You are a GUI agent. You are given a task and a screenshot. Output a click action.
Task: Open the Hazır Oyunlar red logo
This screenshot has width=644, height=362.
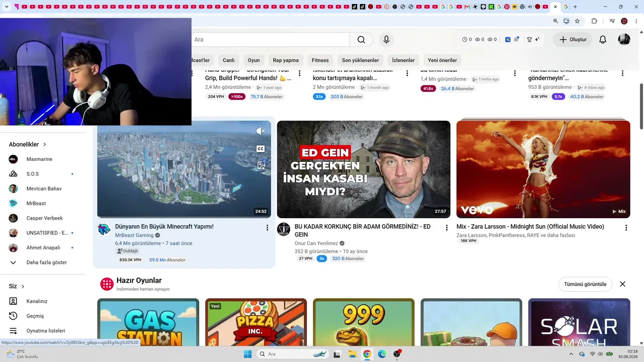click(107, 284)
